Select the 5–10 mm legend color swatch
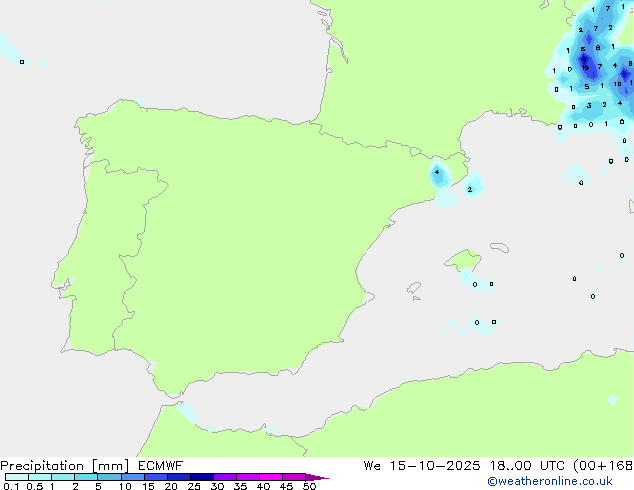 point(109,477)
